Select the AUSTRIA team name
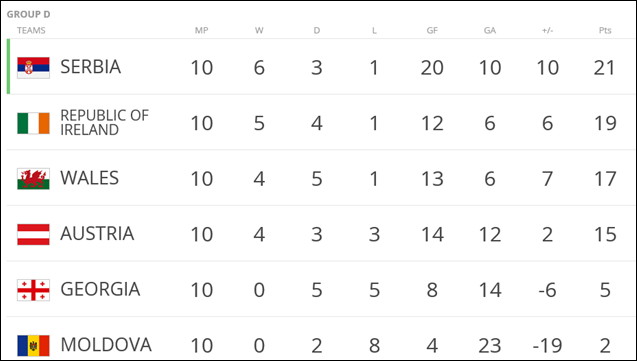Viewport: 637px width, 361px height. pos(97,234)
